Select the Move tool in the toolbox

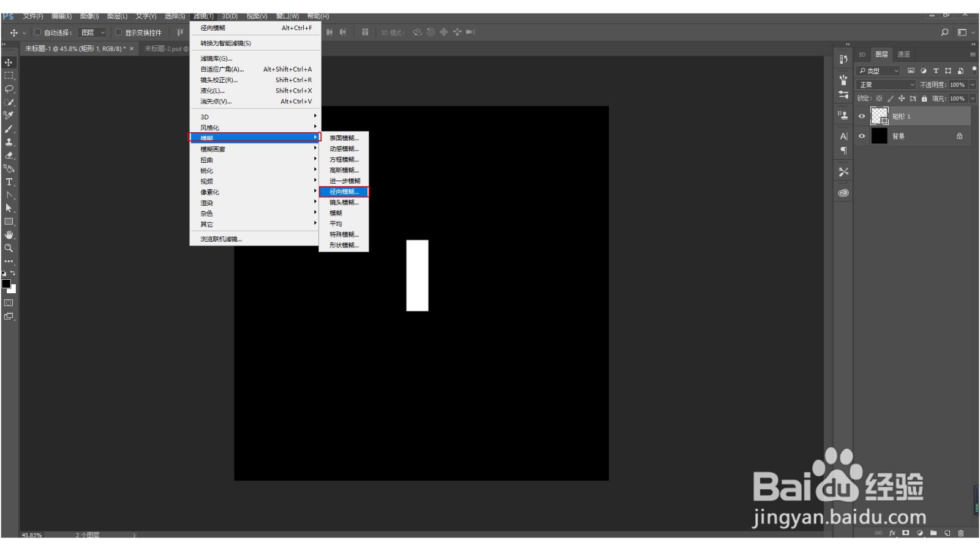click(9, 62)
